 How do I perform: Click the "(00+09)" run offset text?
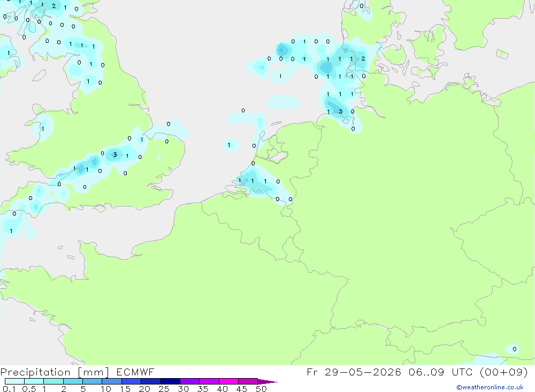coord(503,372)
